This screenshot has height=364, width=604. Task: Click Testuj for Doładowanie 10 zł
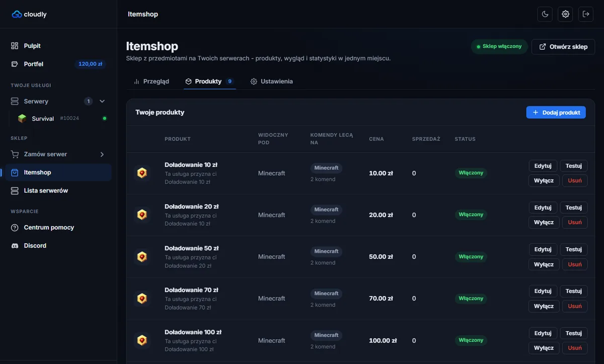(573, 165)
